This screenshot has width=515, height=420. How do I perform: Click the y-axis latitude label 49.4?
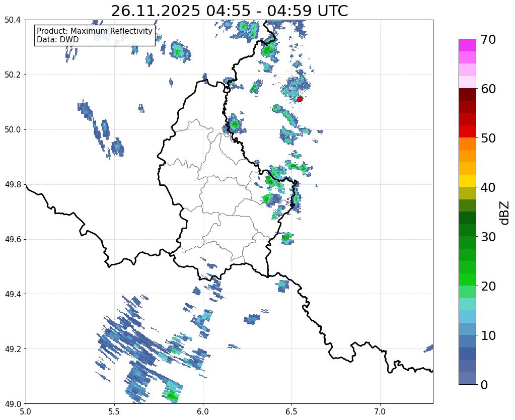point(13,294)
